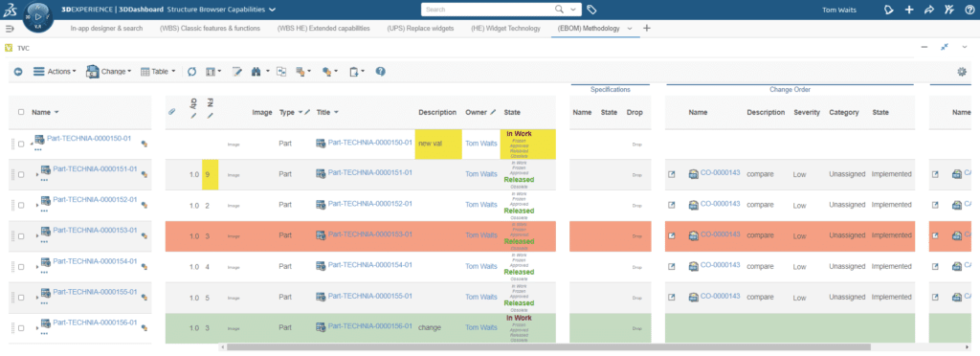Click the 'new val' description cell
Screen dimensions: 980x356
tap(439, 145)
